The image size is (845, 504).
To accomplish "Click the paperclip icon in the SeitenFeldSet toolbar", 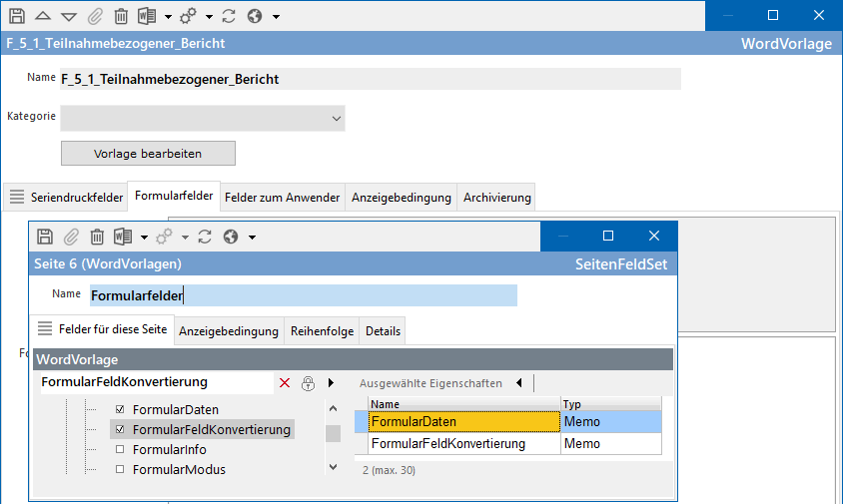I will 71,237.
